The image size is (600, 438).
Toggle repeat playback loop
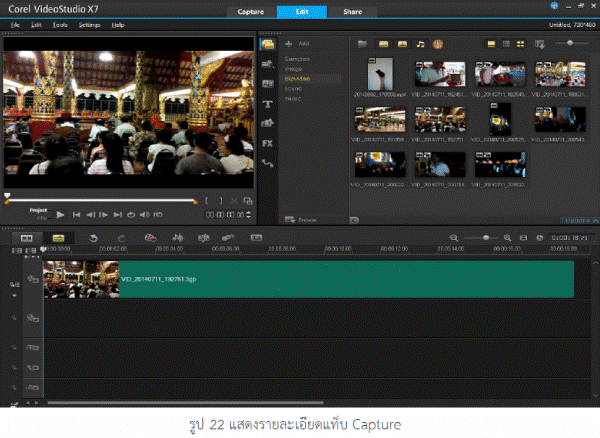pos(131,215)
